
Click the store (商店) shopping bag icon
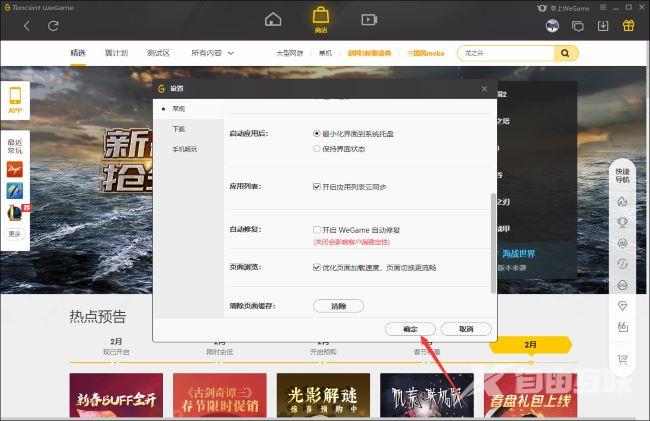coord(321,17)
